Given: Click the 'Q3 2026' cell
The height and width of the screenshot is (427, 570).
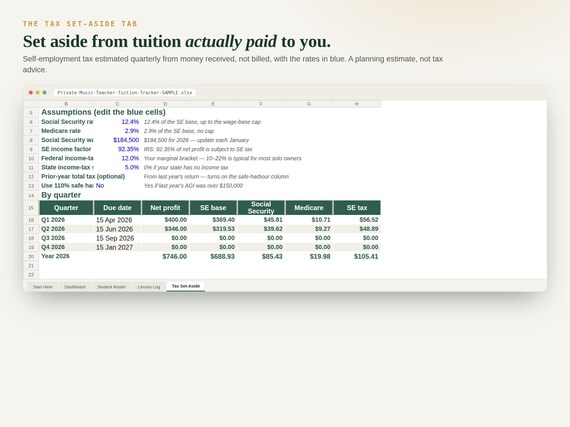Looking at the screenshot, I should 66,238.
